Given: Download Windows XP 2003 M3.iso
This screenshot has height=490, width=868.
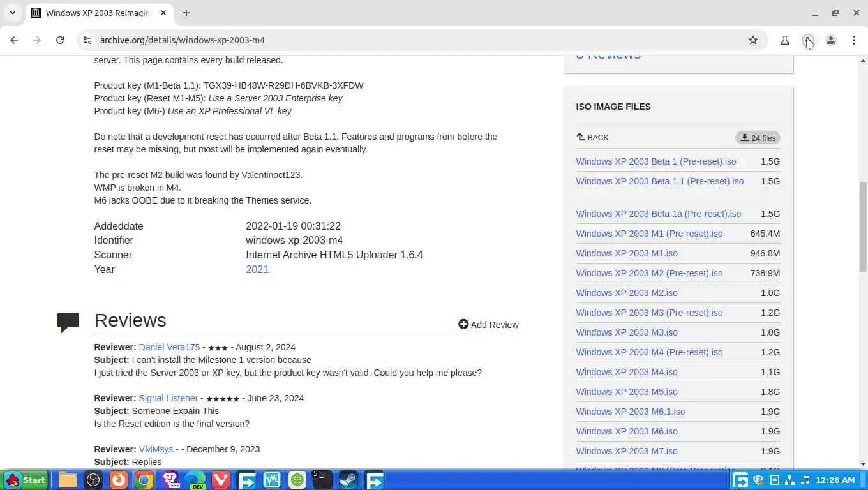Looking at the screenshot, I should [627, 332].
